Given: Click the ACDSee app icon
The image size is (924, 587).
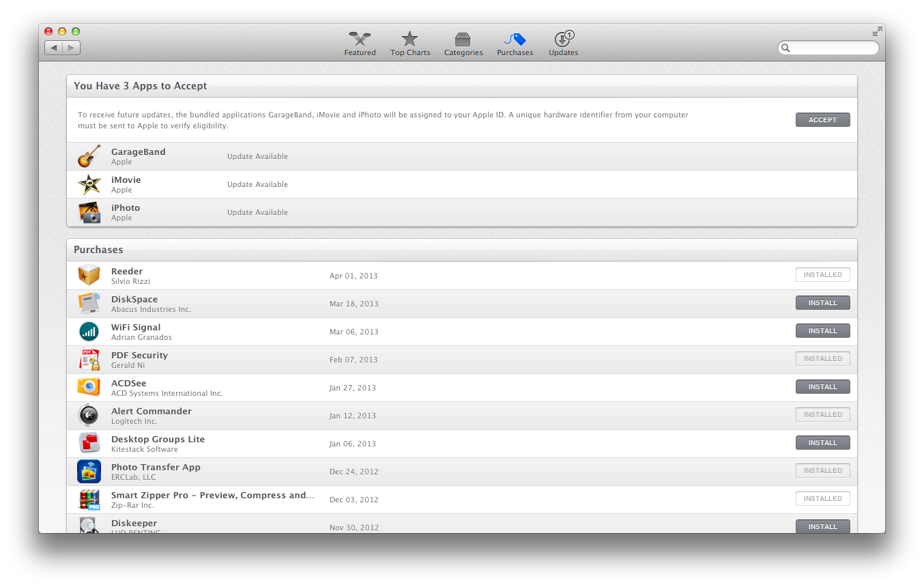Looking at the screenshot, I should (x=89, y=387).
